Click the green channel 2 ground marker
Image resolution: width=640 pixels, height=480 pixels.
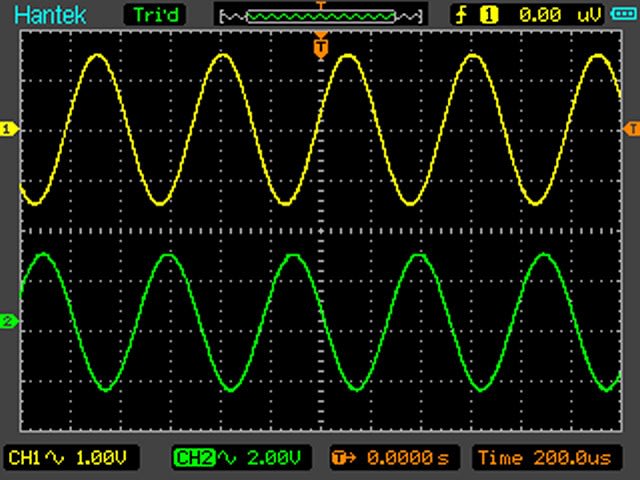[x=9, y=321]
